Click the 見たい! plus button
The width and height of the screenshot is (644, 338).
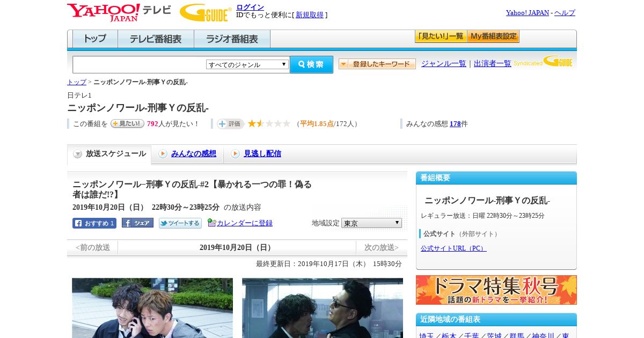[127, 123]
